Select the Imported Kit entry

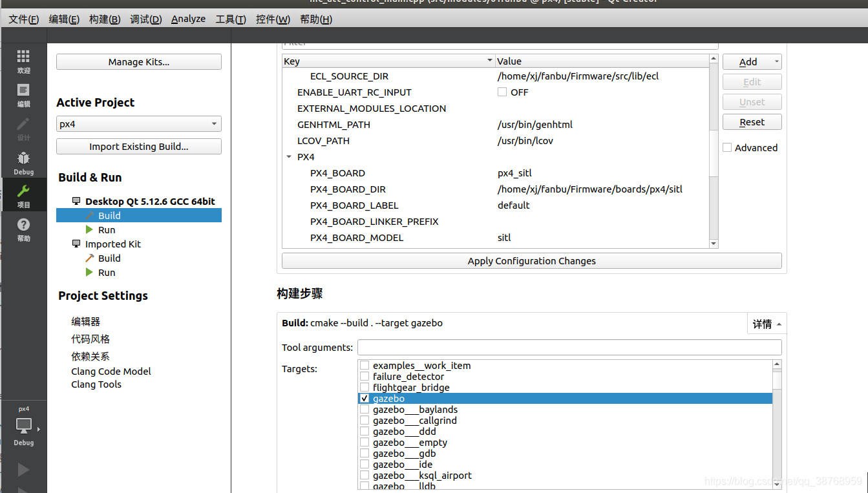tap(112, 244)
